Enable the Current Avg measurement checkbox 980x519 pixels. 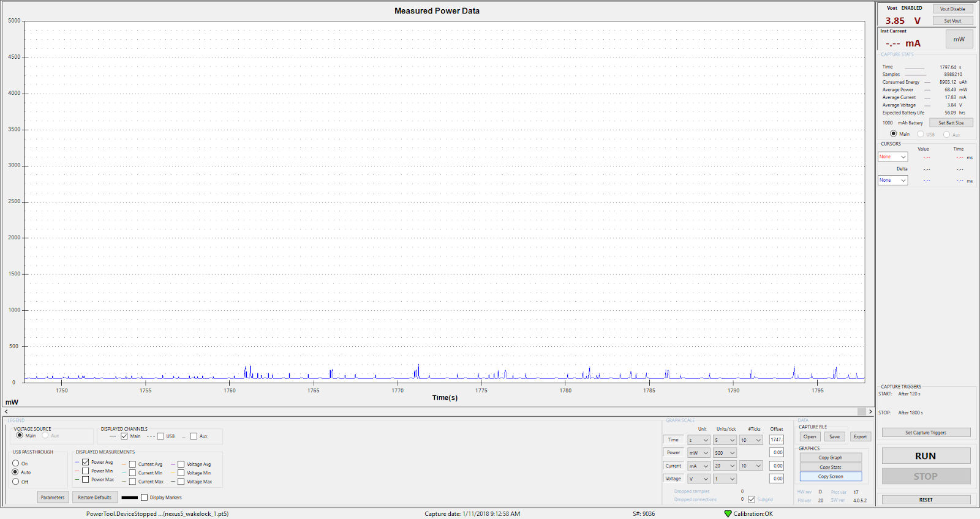(x=132, y=464)
